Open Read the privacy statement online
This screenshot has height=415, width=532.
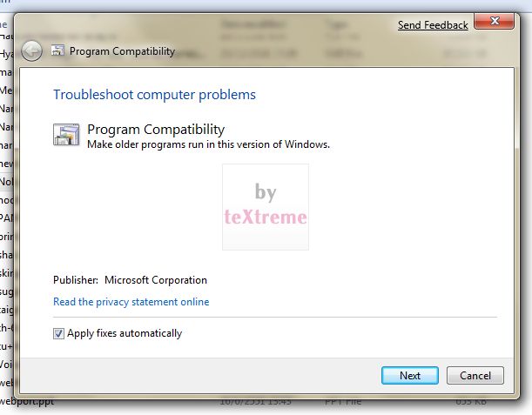tap(131, 302)
